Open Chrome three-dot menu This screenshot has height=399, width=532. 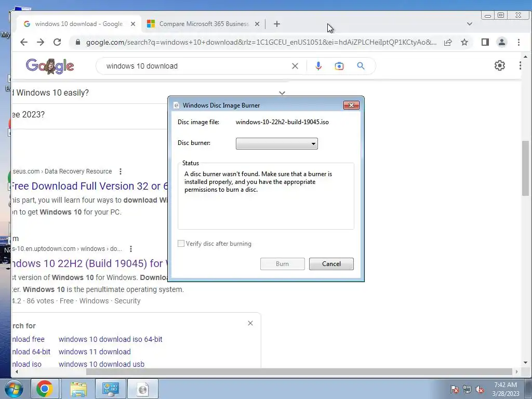tap(519, 42)
